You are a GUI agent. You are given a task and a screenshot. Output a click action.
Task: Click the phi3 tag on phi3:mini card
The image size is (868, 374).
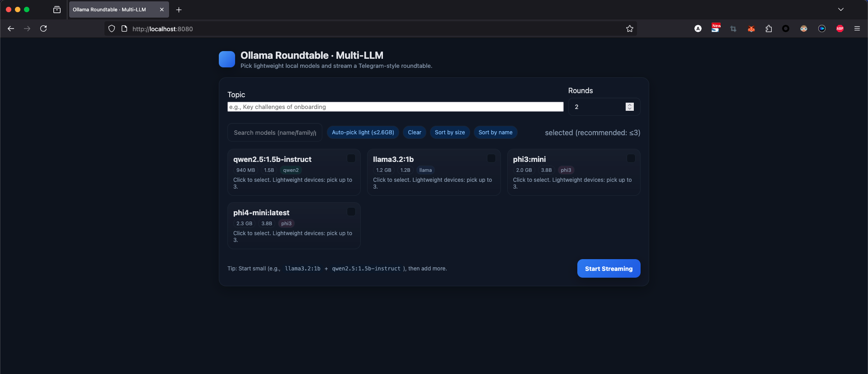[x=566, y=170]
